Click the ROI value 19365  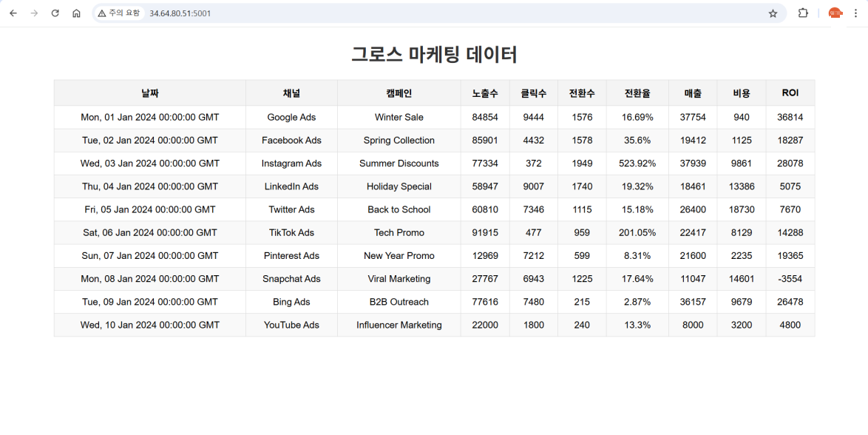pos(790,256)
